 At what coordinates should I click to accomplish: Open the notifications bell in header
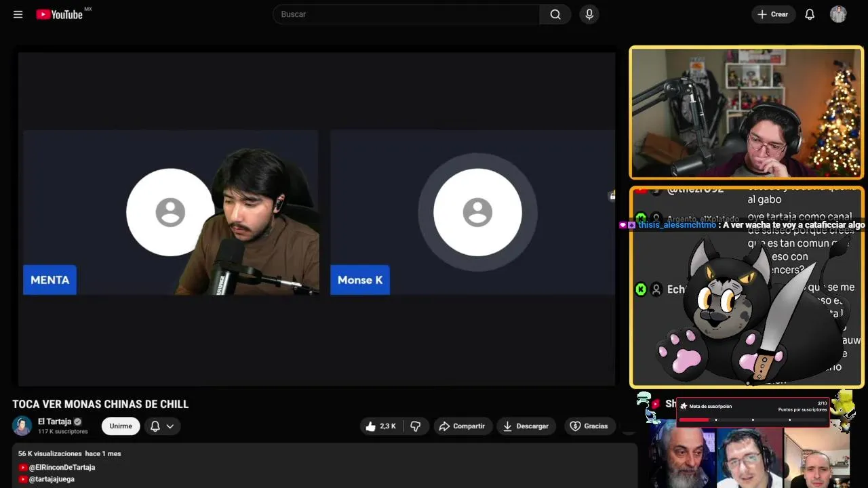click(810, 14)
